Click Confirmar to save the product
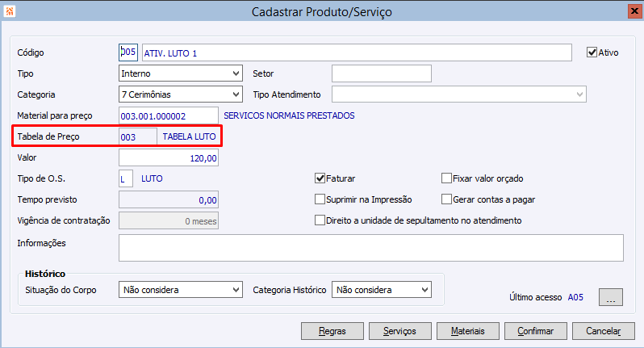Screen dimensions: 644x348 click(536, 330)
